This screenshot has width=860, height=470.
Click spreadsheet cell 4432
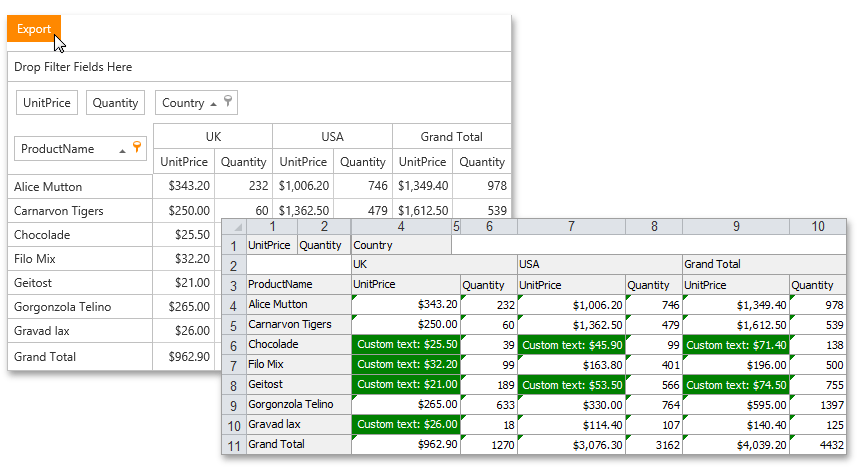click(x=818, y=445)
